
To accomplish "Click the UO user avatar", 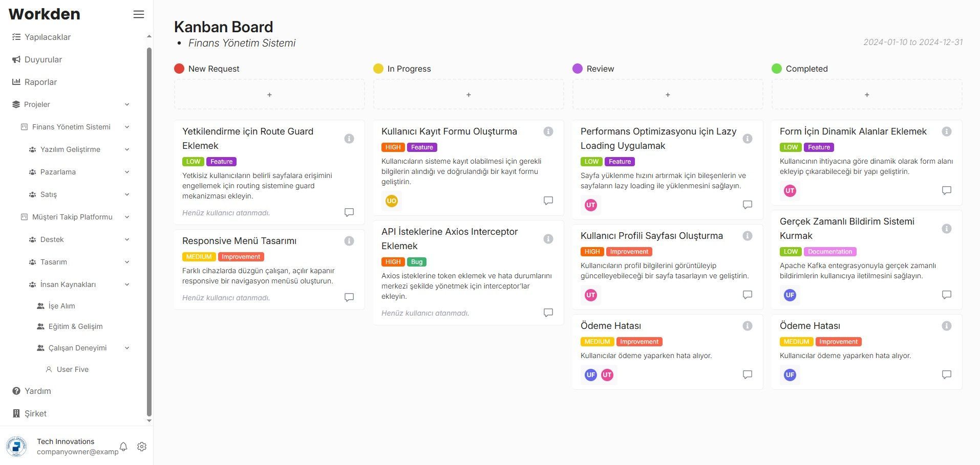I will tap(392, 201).
